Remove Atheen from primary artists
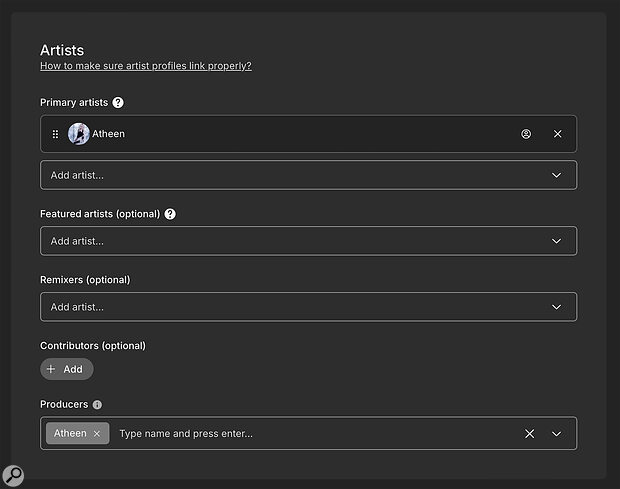Viewport: 620px width, 489px height. pyautogui.click(x=558, y=134)
